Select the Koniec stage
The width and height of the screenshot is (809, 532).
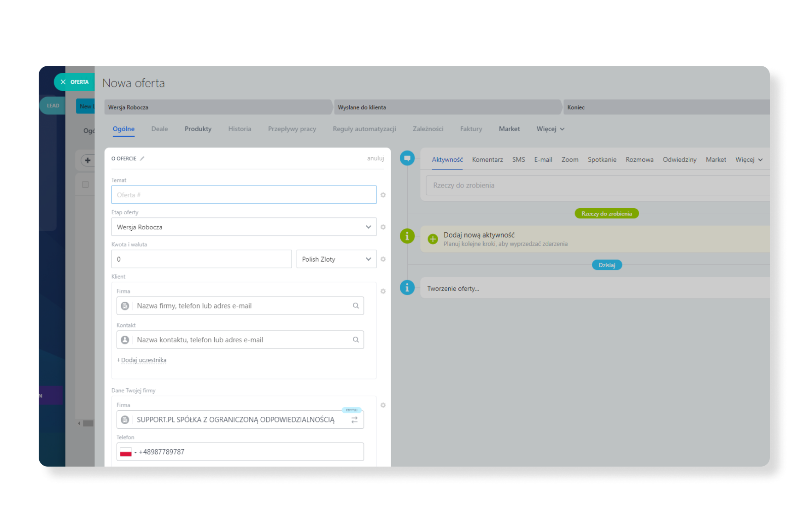click(x=666, y=107)
